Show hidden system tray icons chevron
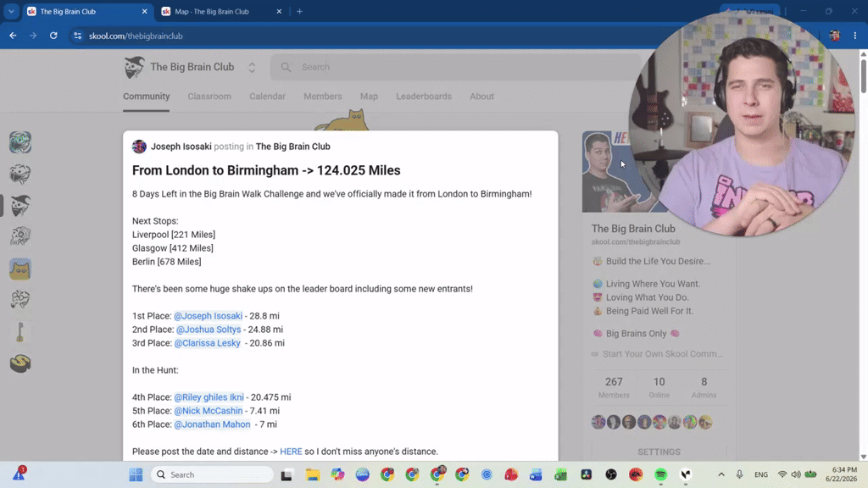Viewport: 868px width, 488px height. point(721,474)
